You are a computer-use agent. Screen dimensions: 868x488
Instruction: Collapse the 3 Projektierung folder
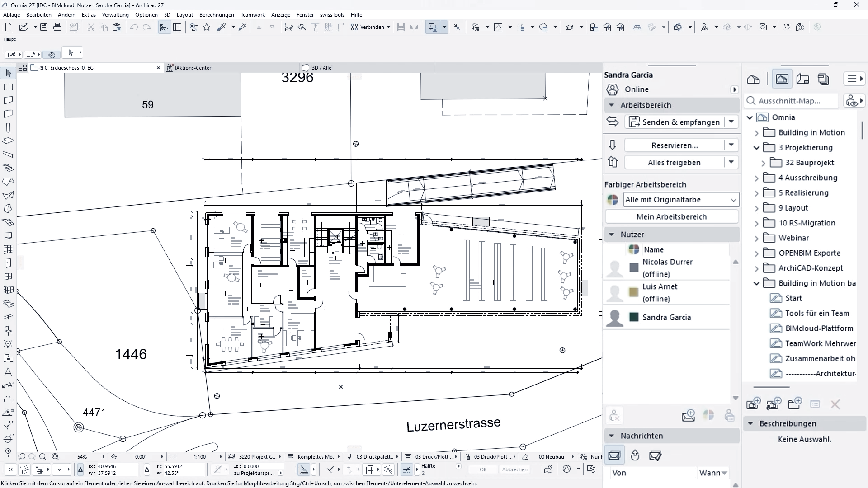tap(757, 148)
